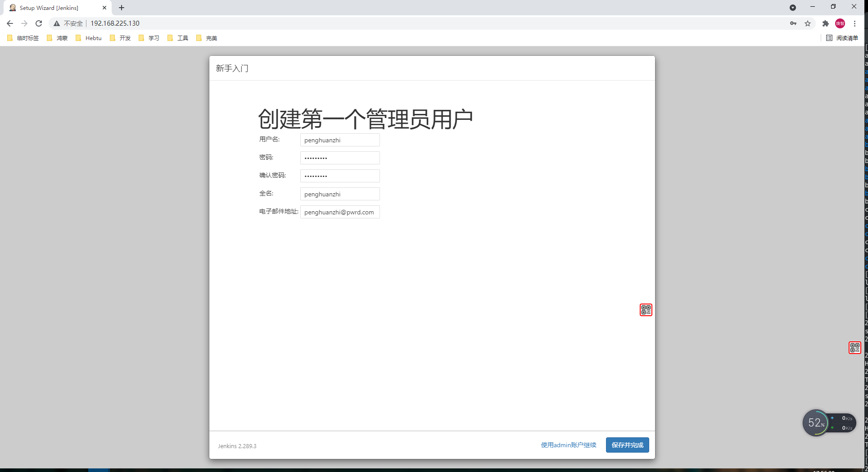The height and width of the screenshot is (472, 868).
Task: Open a new browser tab
Action: click(x=122, y=8)
